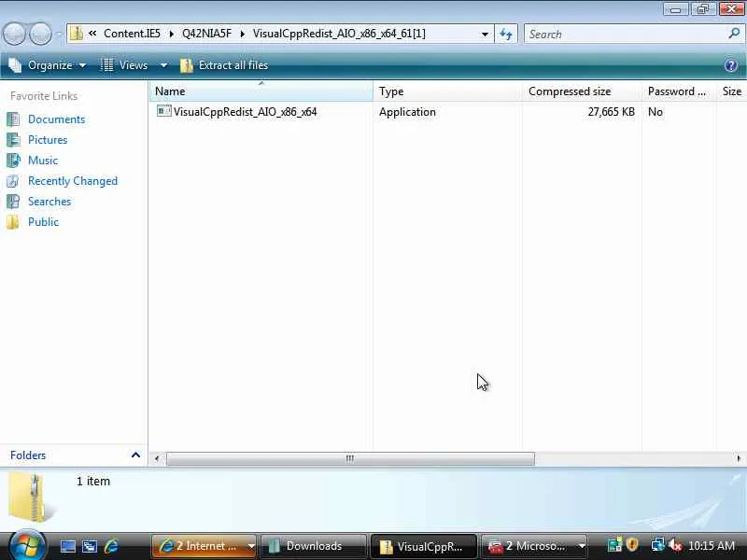Click the 27,665 KB compressed size value
This screenshot has height=560, width=747.
(x=612, y=112)
